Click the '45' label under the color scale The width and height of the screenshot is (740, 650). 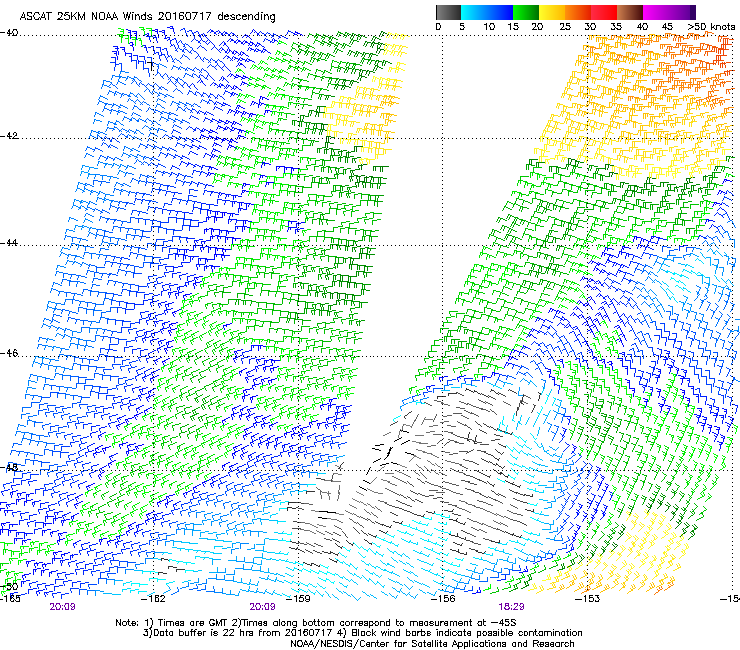tap(667, 27)
